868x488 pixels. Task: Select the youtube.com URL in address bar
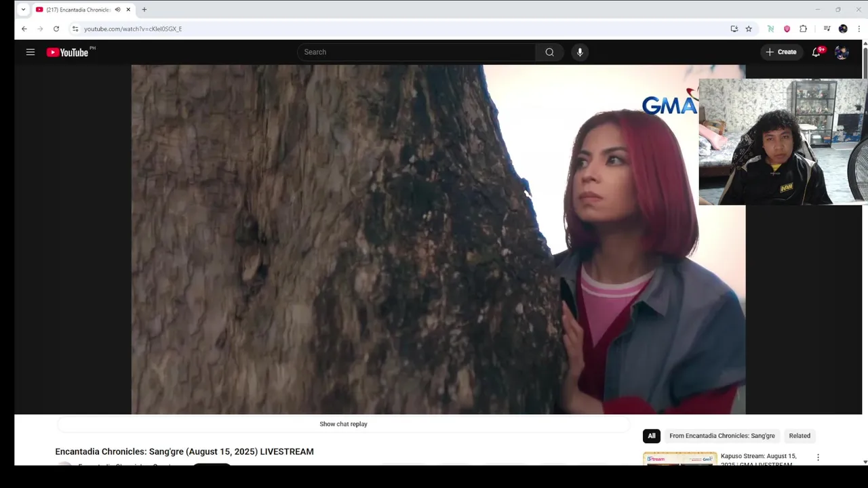tap(133, 29)
